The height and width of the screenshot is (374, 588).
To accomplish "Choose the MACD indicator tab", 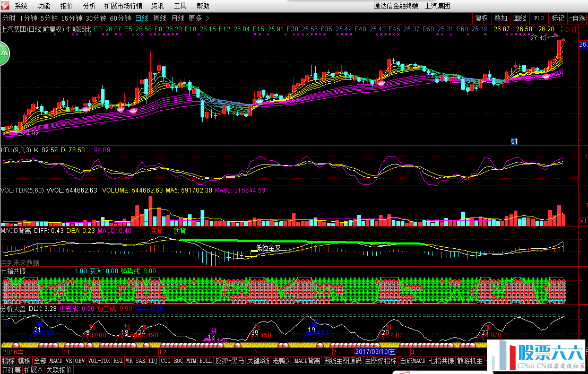I will (x=56, y=361).
